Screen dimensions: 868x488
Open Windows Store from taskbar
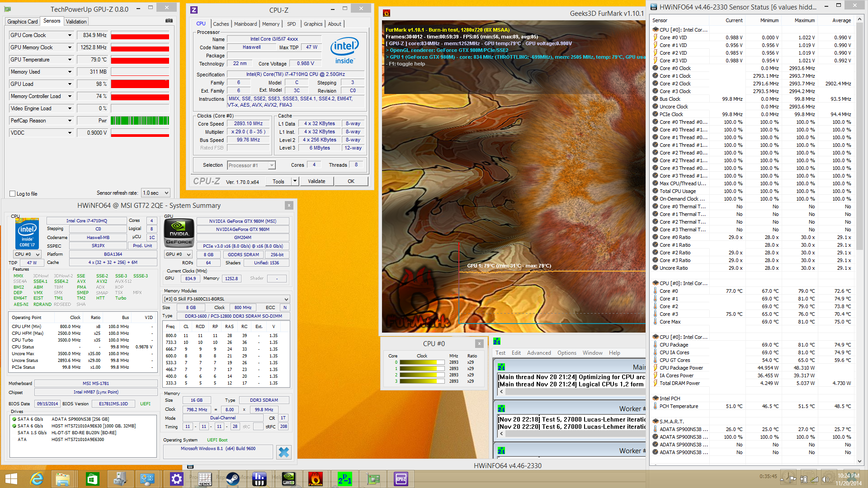pyautogui.click(x=92, y=479)
